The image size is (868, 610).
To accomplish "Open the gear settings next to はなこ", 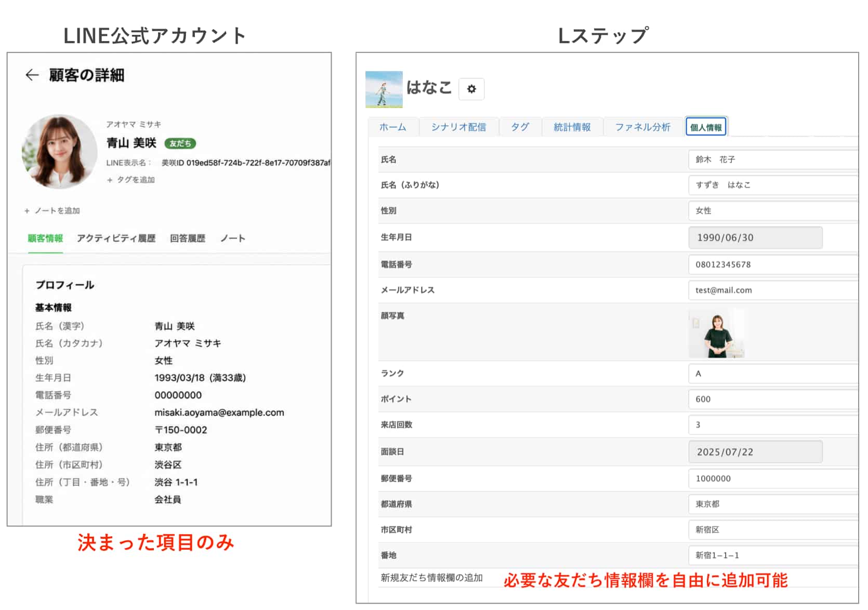I will 471,89.
